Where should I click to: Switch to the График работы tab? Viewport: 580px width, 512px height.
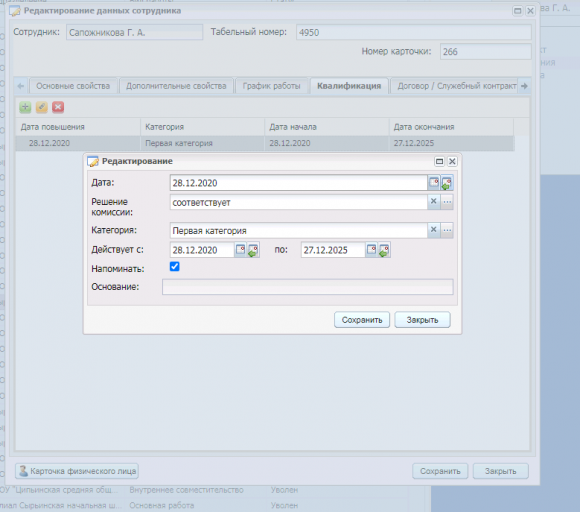[272, 86]
